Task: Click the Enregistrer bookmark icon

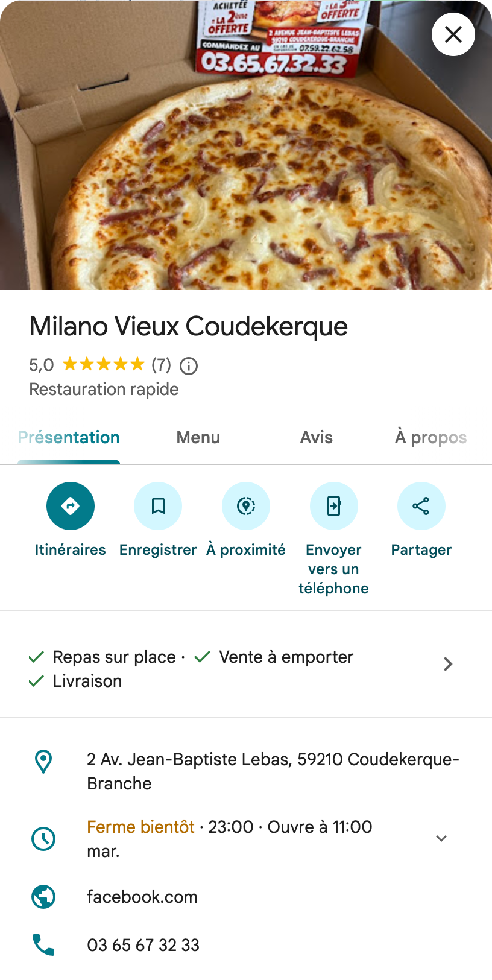Action: coord(158,505)
